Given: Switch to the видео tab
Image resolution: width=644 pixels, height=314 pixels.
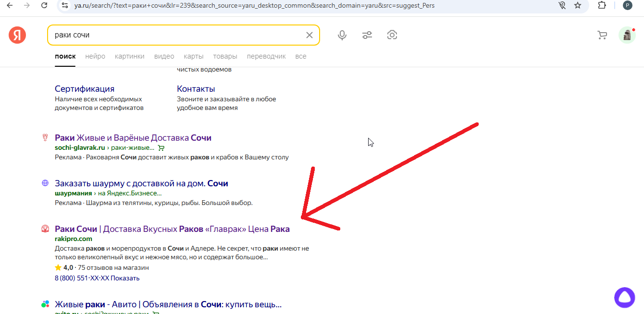Looking at the screenshot, I should coord(164,56).
